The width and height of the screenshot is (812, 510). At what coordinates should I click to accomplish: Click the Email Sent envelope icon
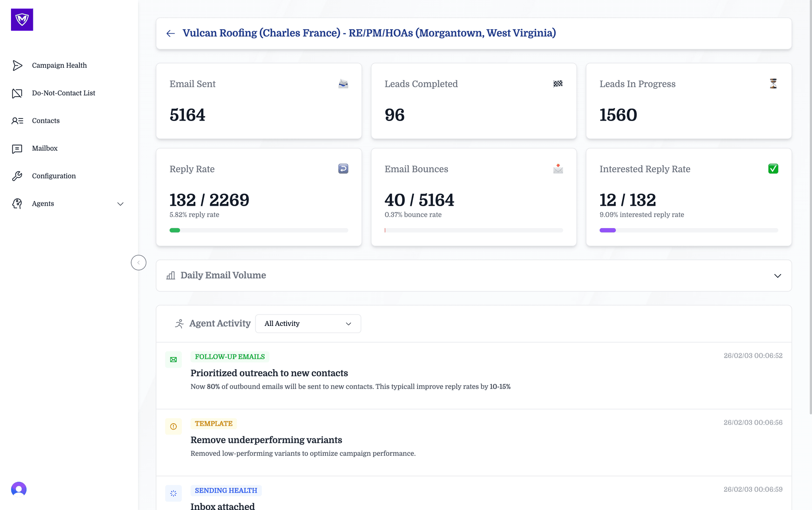pyautogui.click(x=343, y=84)
